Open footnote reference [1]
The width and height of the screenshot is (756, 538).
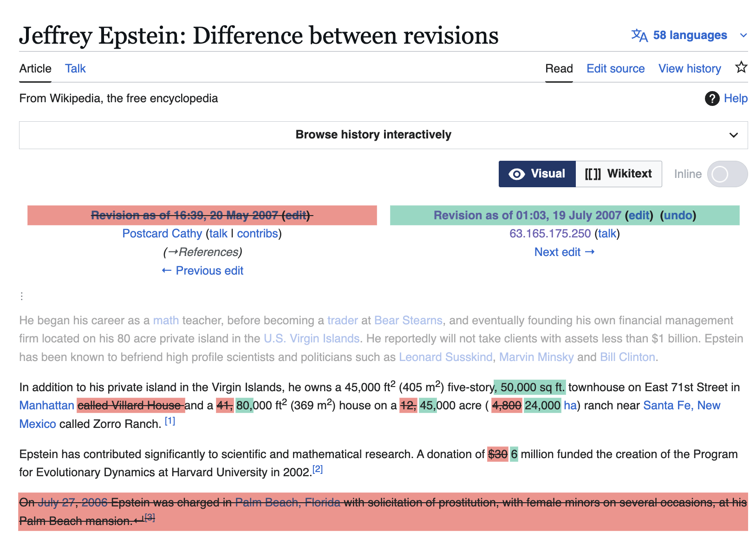[170, 421]
